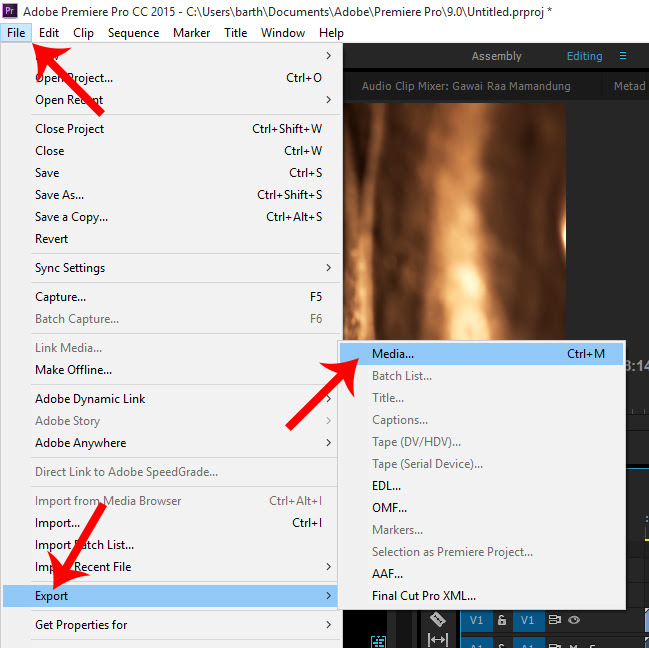Screen dimensions: 649x648
Task: Open the Window menu
Action: coord(283,33)
